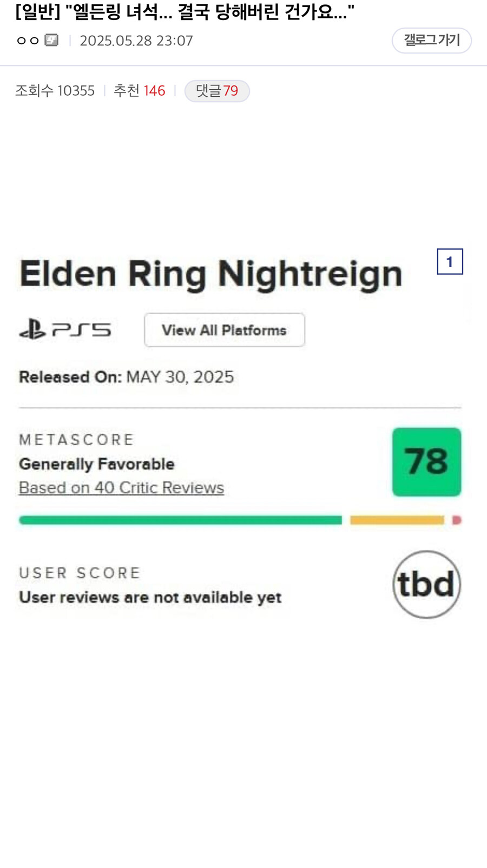This screenshot has height=868, width=487.
Task: Click the yellow mixed reviews bar segment
Action: pyautogui.click(x=397, y=520)
